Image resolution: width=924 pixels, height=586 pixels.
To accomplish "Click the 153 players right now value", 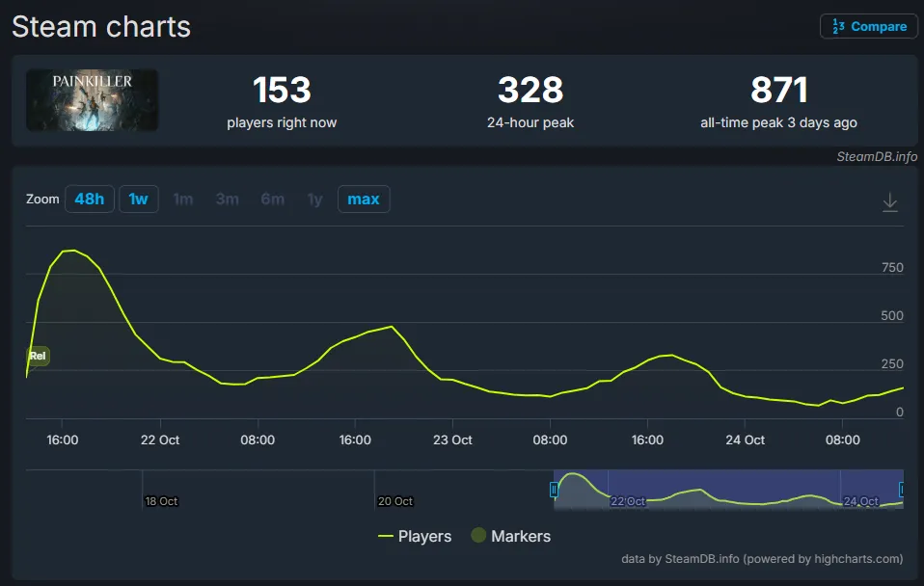I will (x=282, y=90).
